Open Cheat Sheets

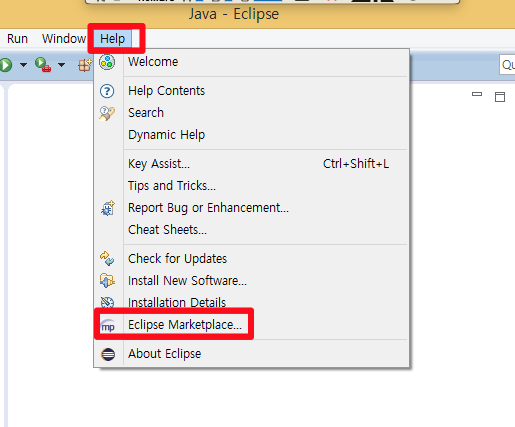pyautogui.click(x=251, y=230)
